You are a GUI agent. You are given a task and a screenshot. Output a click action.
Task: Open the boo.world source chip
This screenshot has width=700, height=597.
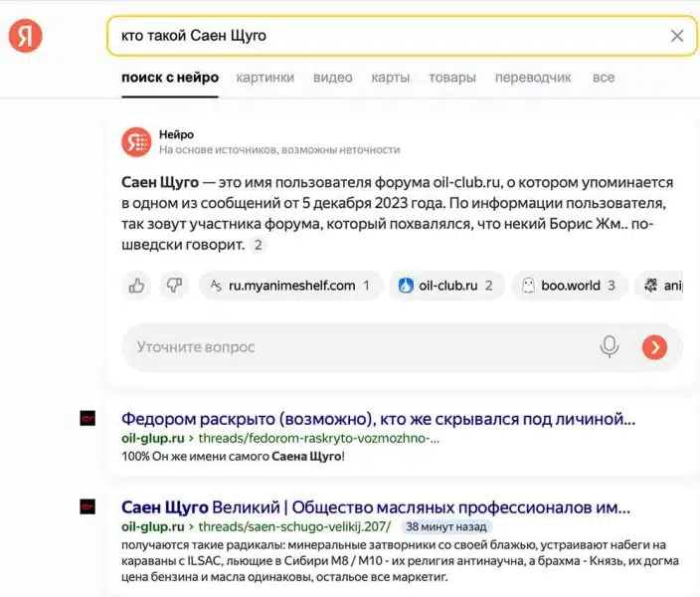(x=570, y=286)
